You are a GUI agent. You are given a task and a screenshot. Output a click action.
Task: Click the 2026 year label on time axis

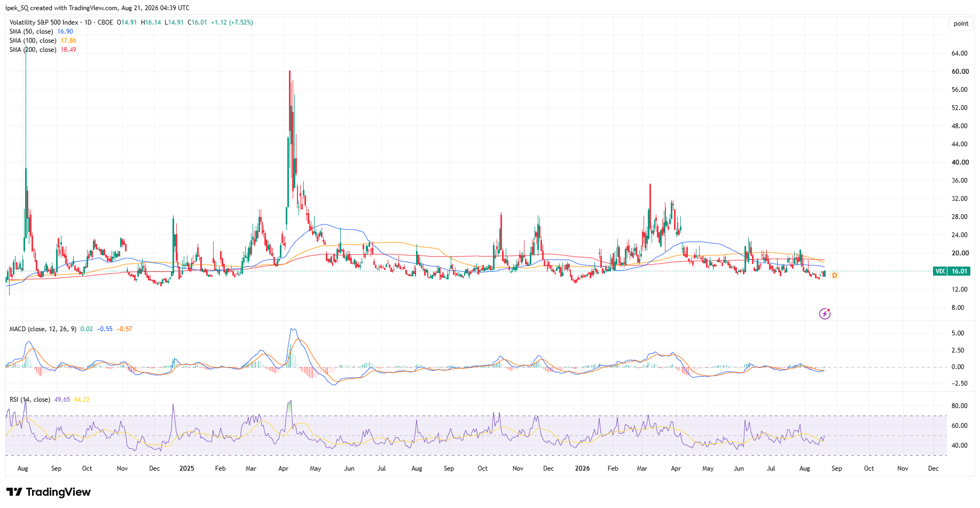582,468
